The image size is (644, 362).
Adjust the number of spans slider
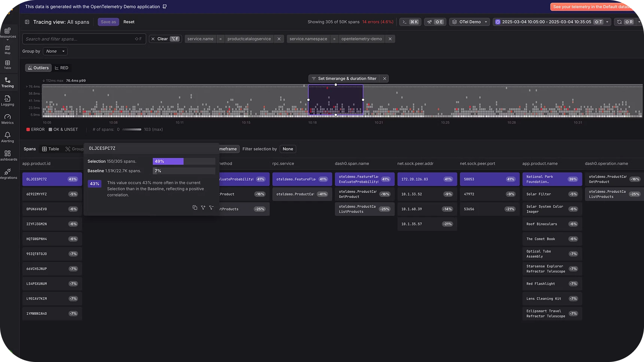[x=132, y=129]
